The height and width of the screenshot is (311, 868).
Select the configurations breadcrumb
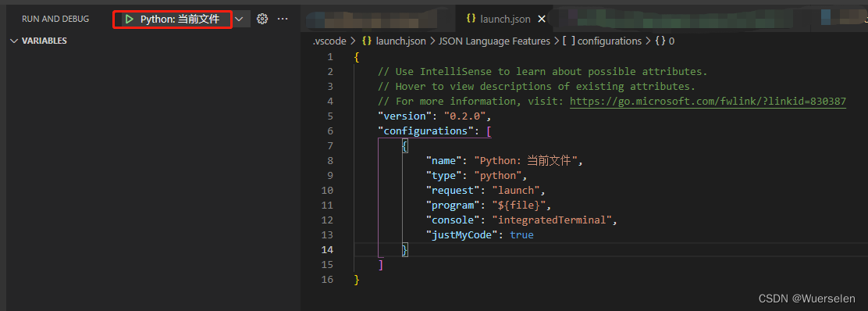603,41
